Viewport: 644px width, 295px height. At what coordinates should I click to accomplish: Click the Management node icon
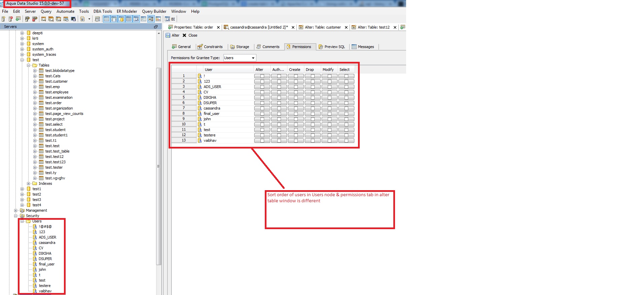(x=22, y=210)
